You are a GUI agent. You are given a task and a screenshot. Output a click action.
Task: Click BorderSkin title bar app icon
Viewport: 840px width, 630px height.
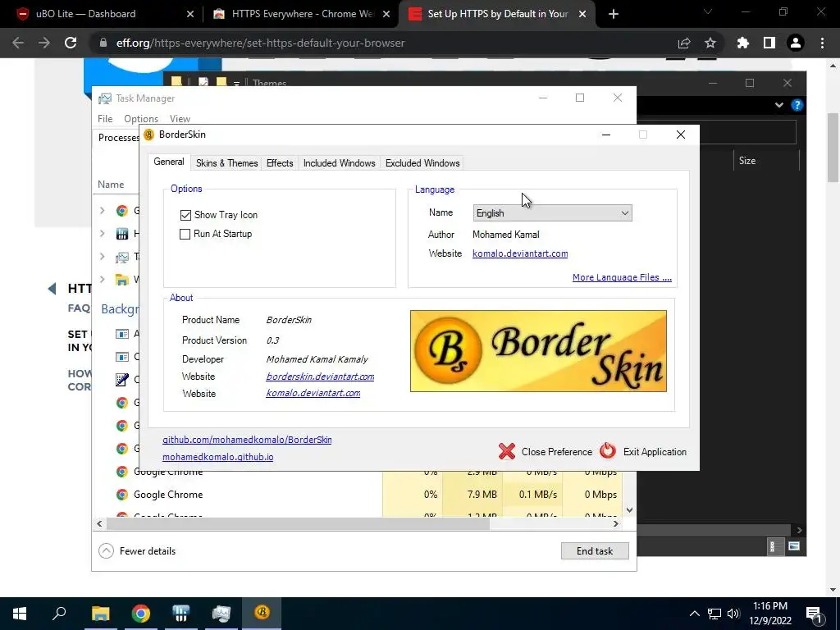[149, 135]
